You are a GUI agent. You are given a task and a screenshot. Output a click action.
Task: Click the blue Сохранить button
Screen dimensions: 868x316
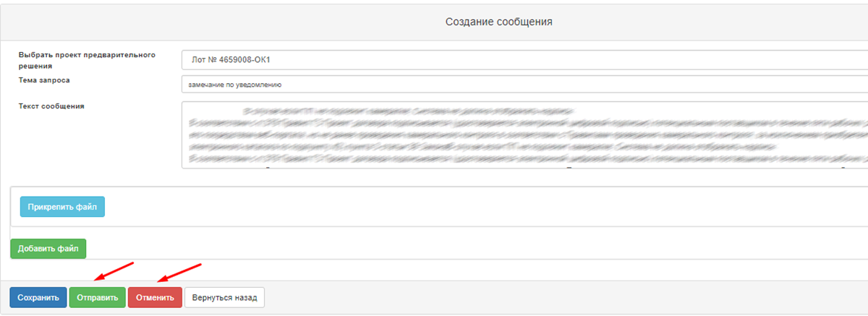point(38,297)
